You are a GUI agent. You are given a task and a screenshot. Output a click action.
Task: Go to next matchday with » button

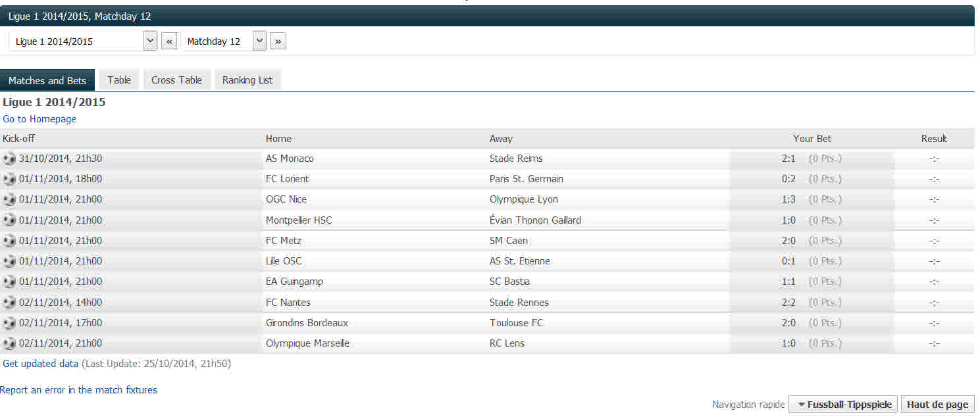(278, 41)
